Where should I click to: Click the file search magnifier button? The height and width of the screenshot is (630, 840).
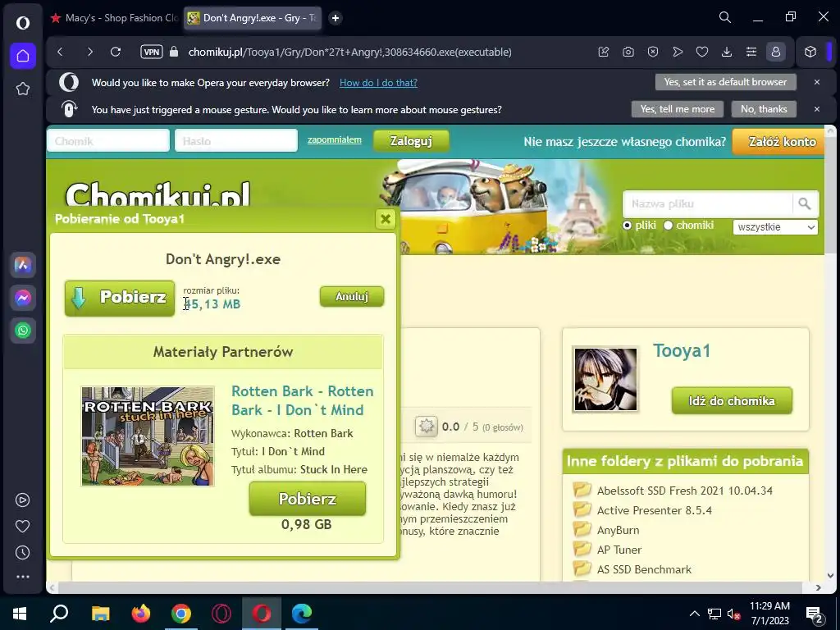(805, 203)
